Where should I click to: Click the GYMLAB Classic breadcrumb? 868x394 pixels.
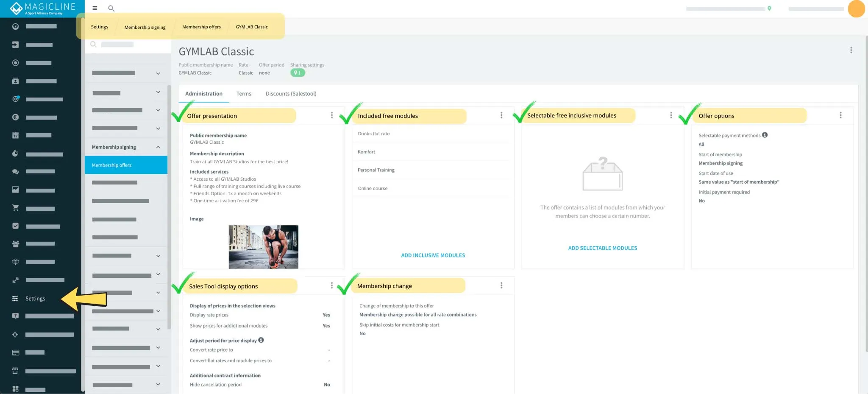point(252,27)
